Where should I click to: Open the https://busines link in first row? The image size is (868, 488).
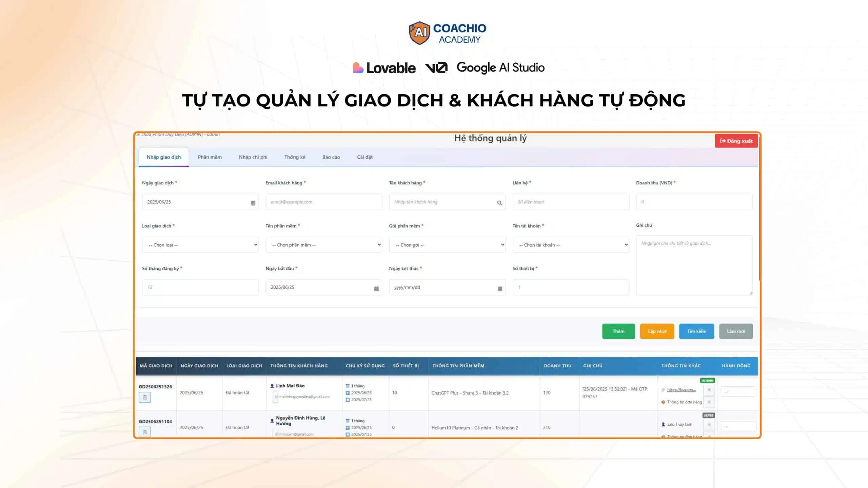[681, 390]
